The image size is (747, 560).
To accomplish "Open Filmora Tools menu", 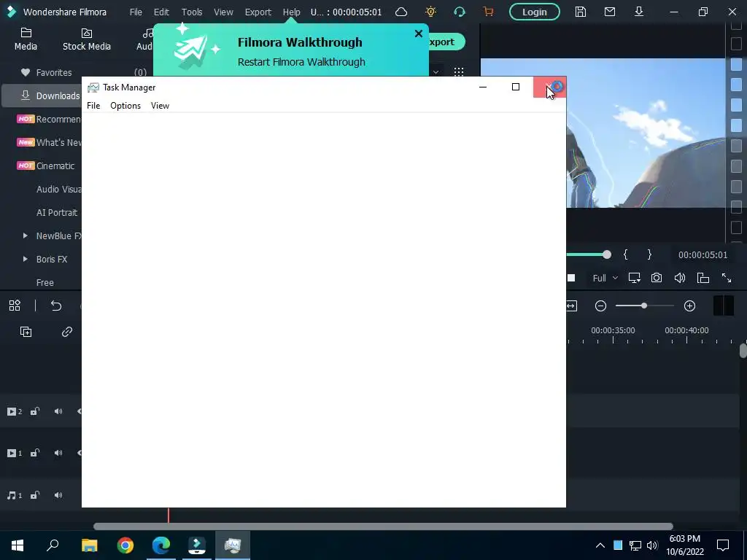I will pyautogui.click(x=192, y=12).
